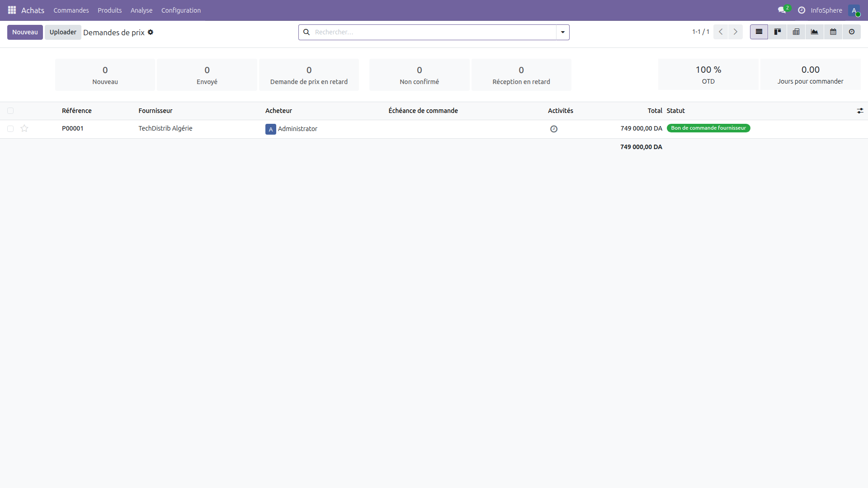Screen dimensions: 868x488
Task: Open the gear next to Demandes de prix
Action: point(151,32)
